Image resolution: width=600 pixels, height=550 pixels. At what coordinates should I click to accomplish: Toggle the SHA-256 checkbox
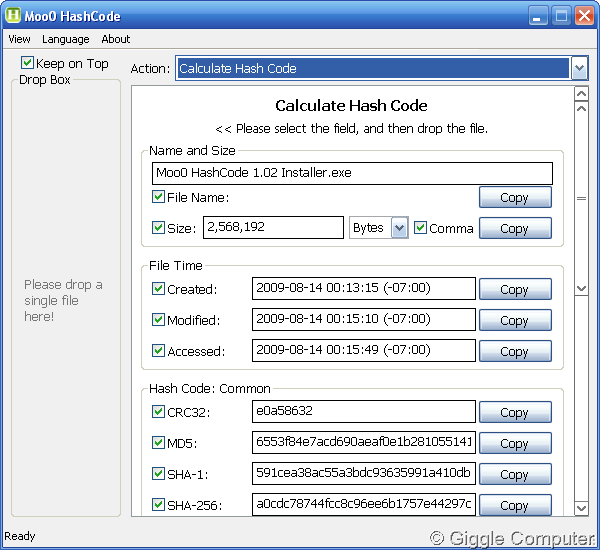tap(158, 504)
